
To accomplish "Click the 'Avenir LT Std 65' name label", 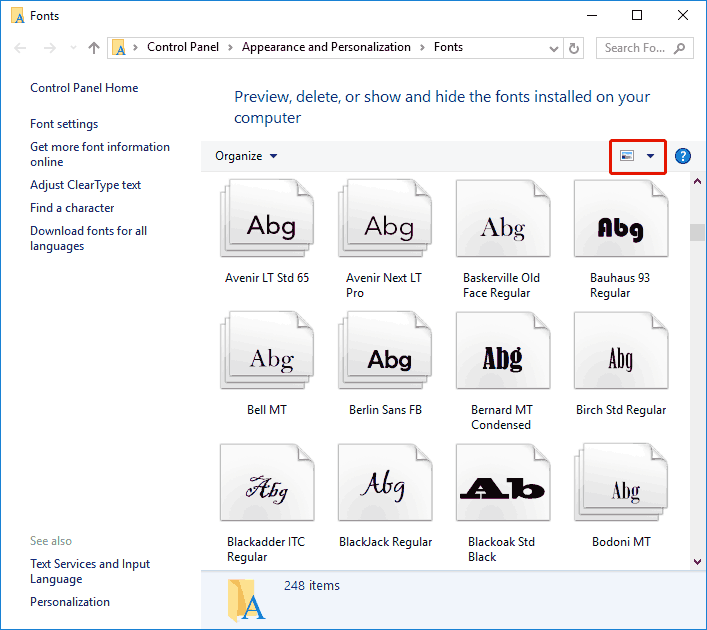I will coord(267,278).
